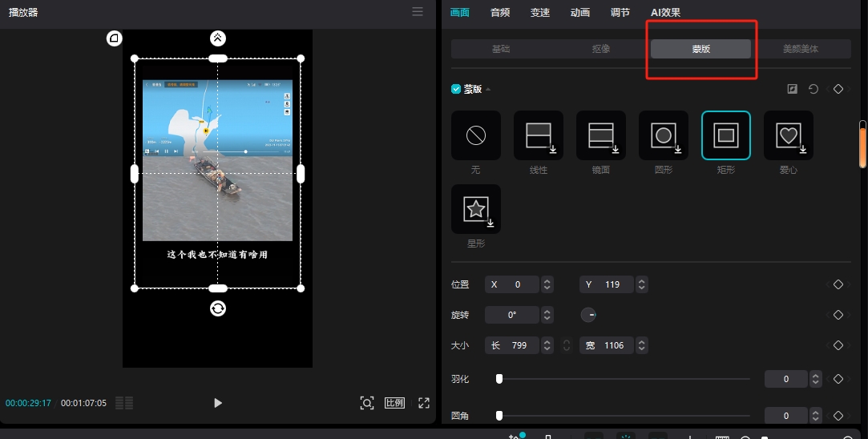This screenshot has height=439, width=868.
Task: Click the 羽化 feather slider handle
Action: [x=499, y=379]
